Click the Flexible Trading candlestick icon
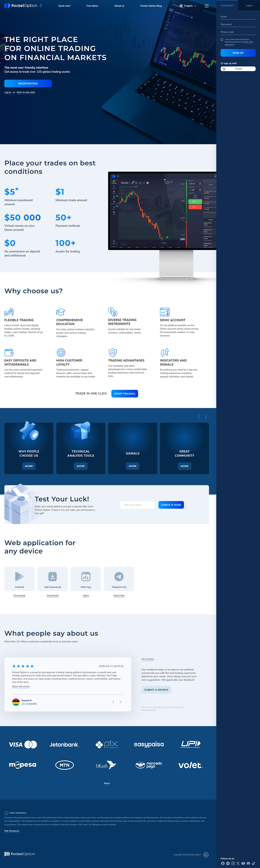This screenshot has height=868, width=260. [x=9, y=312]
